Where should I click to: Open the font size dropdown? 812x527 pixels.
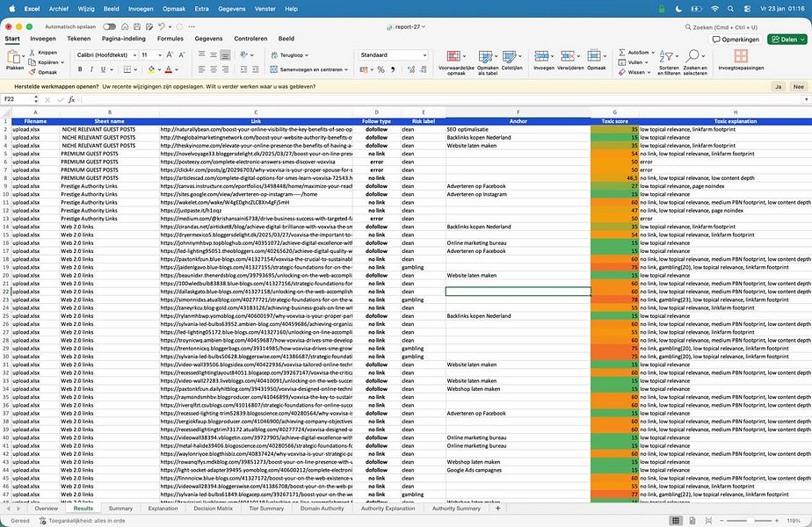pos(159,54)
